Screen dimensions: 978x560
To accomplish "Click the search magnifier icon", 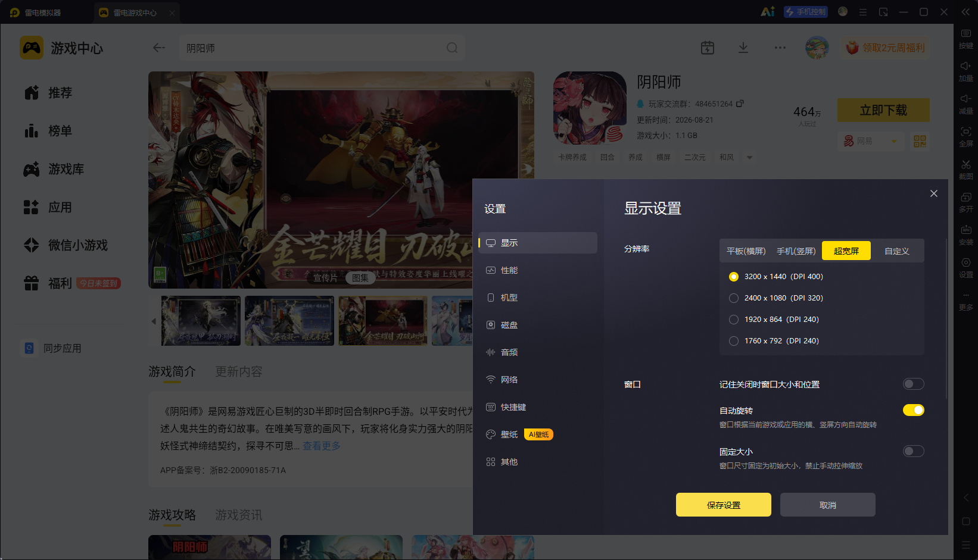I will (x=452, y=48).
